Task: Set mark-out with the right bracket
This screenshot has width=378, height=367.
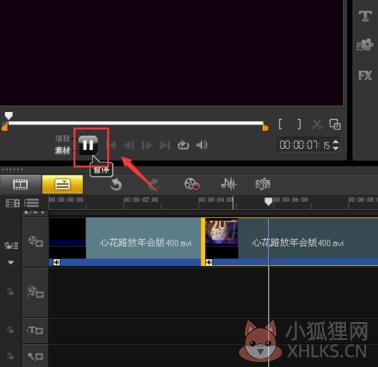Action: click(x=299, y=124)
